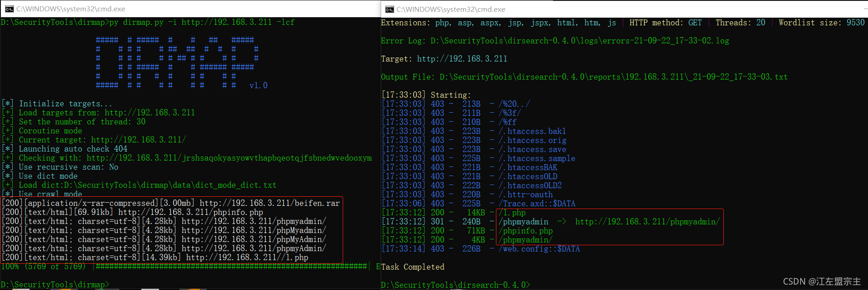Click the row for /Trace.axd::$DATA
The image size is (868, 290).
[x=479, y=204]
